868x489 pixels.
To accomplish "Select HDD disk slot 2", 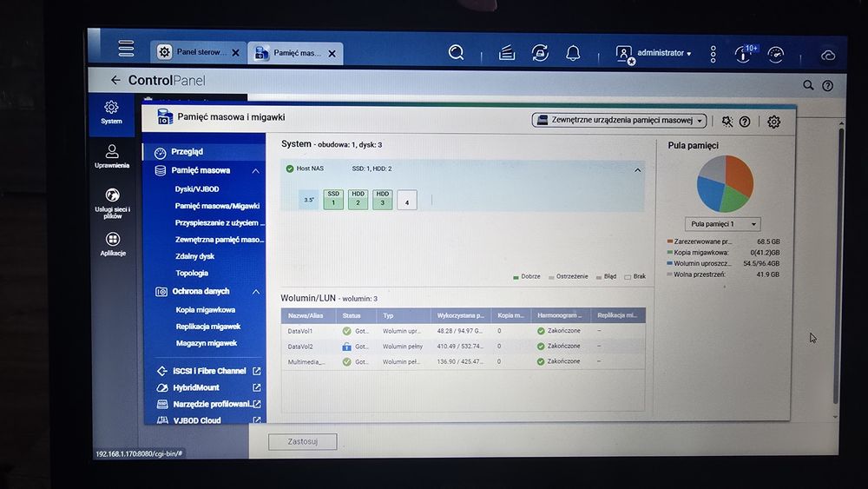I will tap(358, 200).
